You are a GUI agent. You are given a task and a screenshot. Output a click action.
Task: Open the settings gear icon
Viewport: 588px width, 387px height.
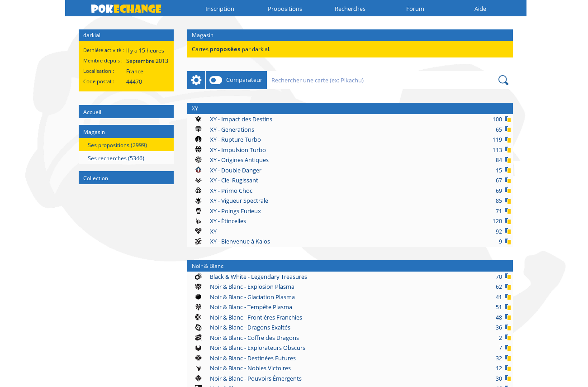pos(196,80)
